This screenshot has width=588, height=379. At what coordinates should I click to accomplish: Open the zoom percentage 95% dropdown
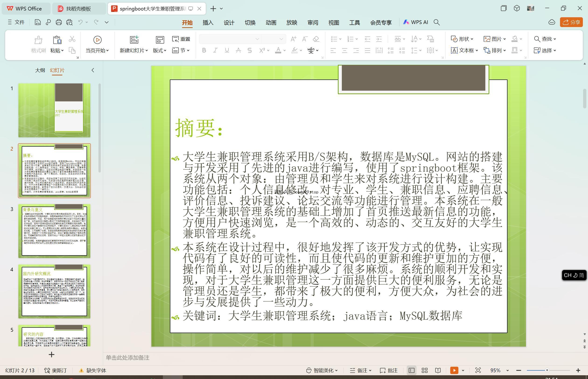click(x=508, y=371)
